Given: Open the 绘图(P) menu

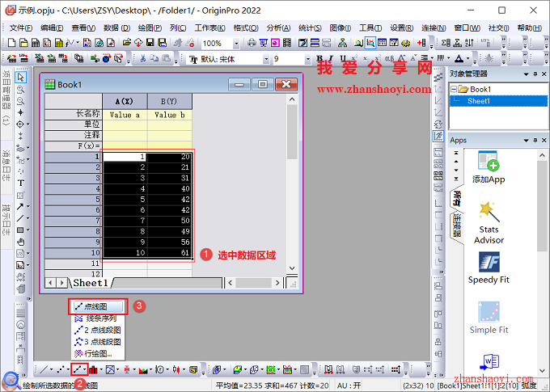Looking at the screenshot, I should click(x=150, y=27).
